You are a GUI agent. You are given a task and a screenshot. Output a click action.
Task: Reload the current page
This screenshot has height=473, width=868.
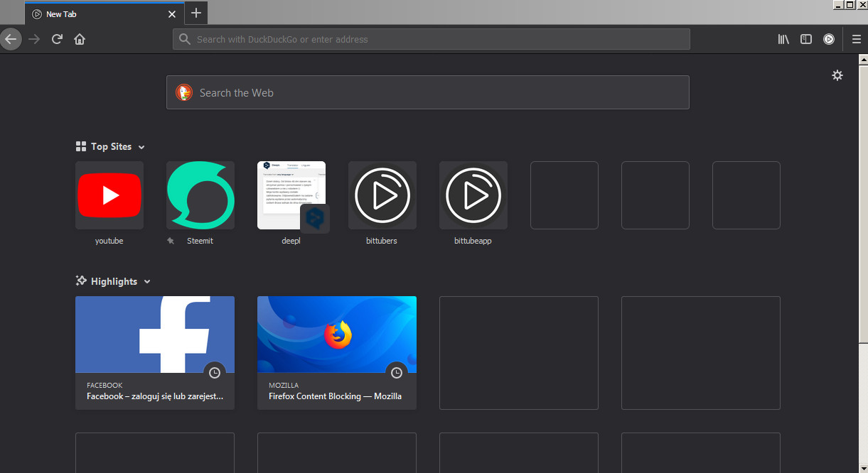coord(57,39)
